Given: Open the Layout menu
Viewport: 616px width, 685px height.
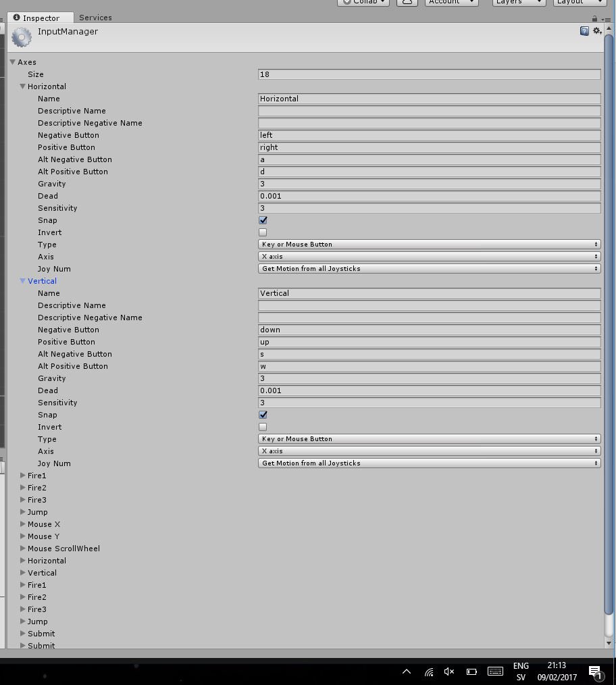Looking at the screenshot, I should [x=579, y=2].
